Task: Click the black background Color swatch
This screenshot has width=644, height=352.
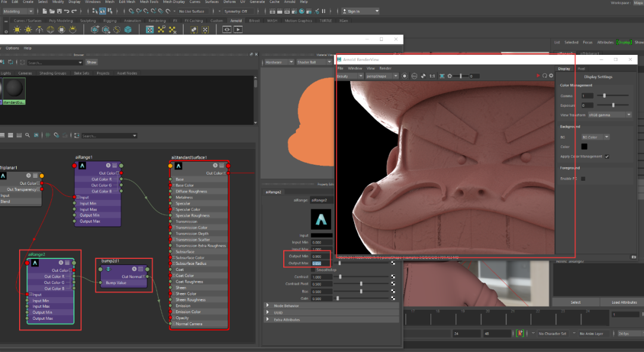Action: click(584, 147)
